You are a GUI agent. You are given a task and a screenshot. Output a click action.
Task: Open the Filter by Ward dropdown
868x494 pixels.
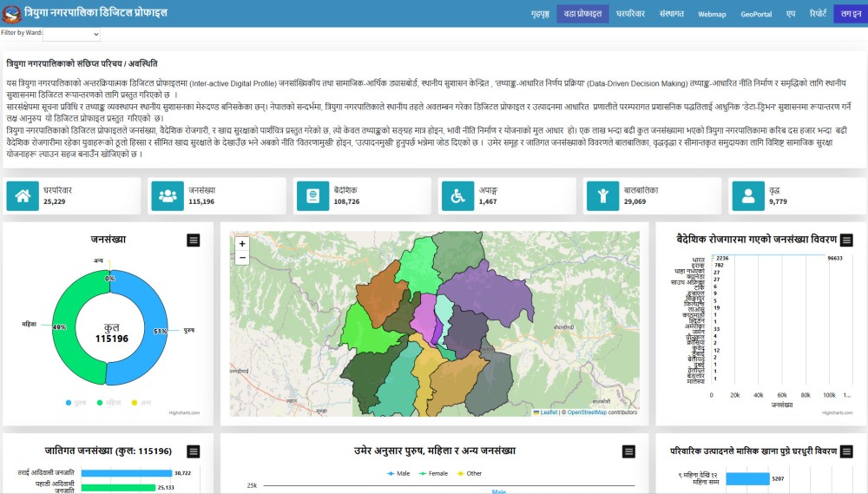point(71,34)
